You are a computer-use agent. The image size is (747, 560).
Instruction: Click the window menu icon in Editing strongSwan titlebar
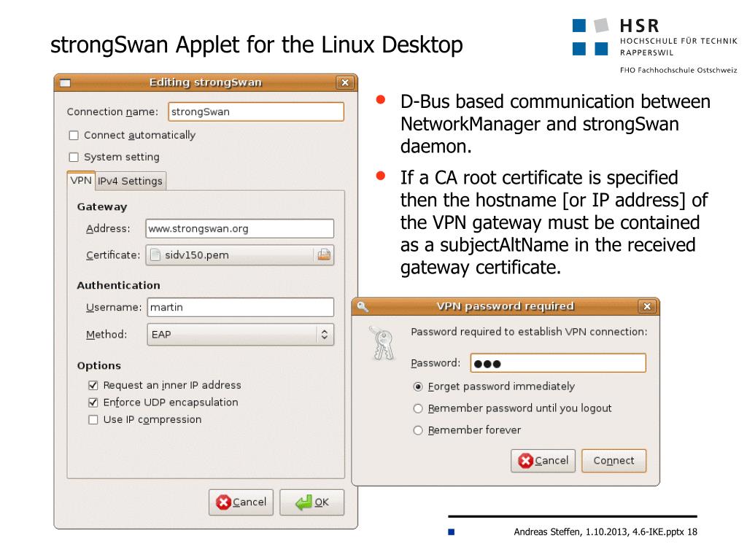(x=65, y=83)
